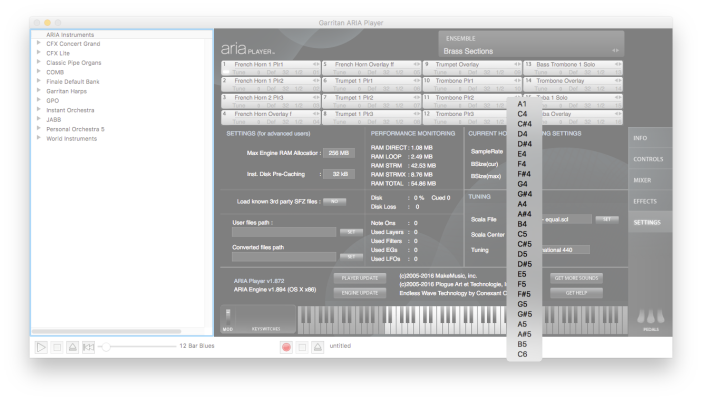
Task: Click the ENGINE UPDATE button
Action: pos(360,293)
